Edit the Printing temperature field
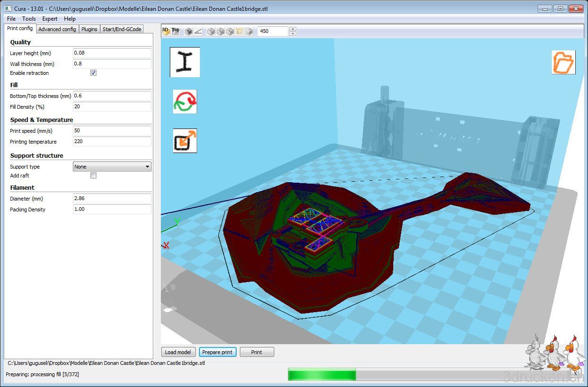The width and height of the screenshot is (588, 387). (x=112, y=142)
